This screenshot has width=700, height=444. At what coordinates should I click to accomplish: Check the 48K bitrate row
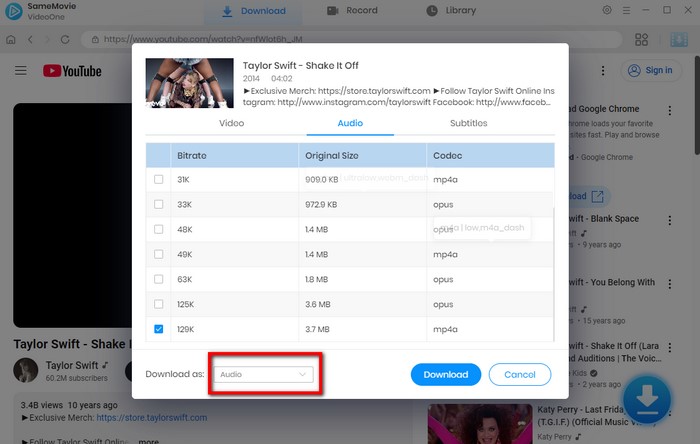[x=158, y=229]
